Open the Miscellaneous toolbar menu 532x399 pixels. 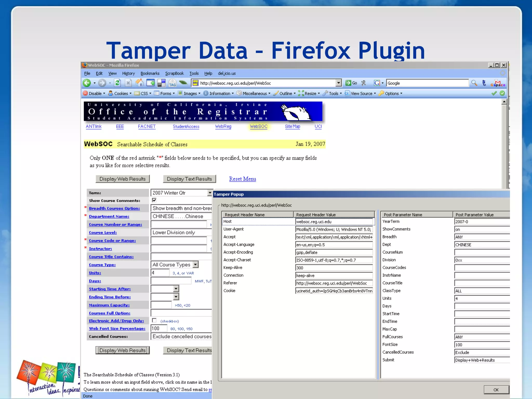tap(254, 93)
